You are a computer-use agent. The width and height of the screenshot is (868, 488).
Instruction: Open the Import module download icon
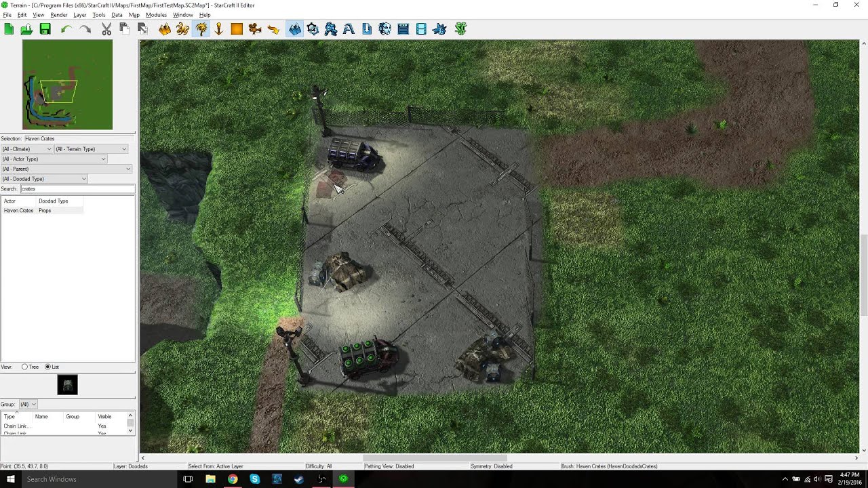coord(367,29)
